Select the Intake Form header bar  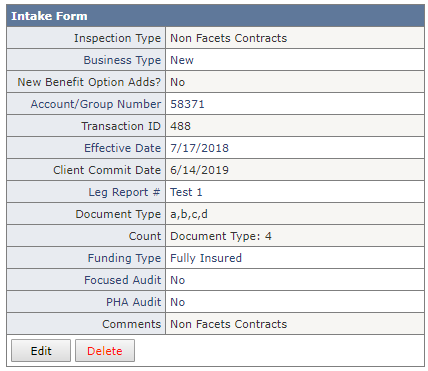[x=215, y=16]
